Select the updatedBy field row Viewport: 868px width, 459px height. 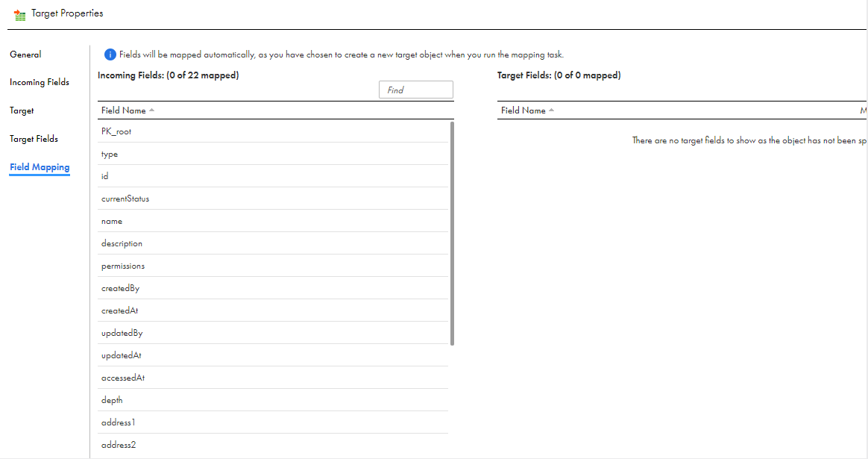point(273,333)
